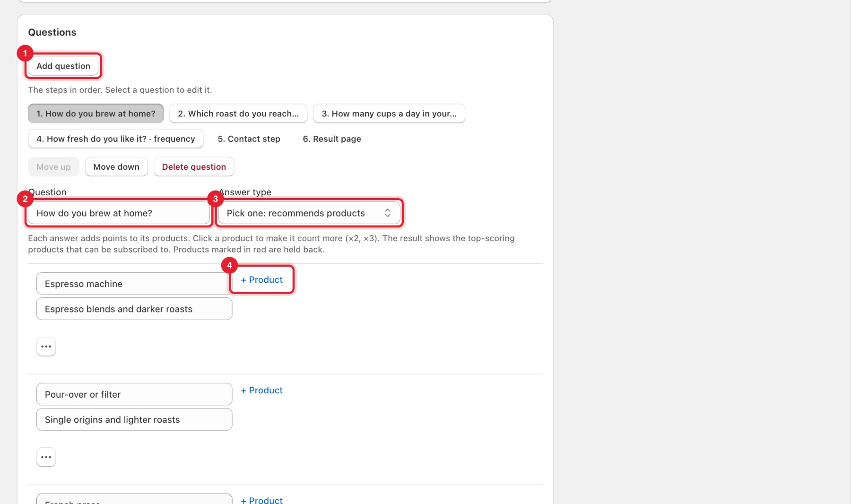Expand the Answer type dropdown

309,213
